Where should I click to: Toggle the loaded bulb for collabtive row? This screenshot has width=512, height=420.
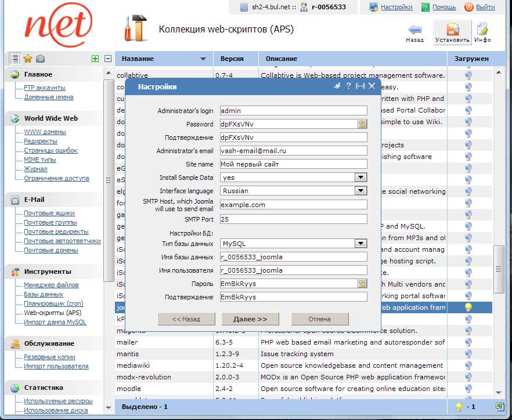468,75
